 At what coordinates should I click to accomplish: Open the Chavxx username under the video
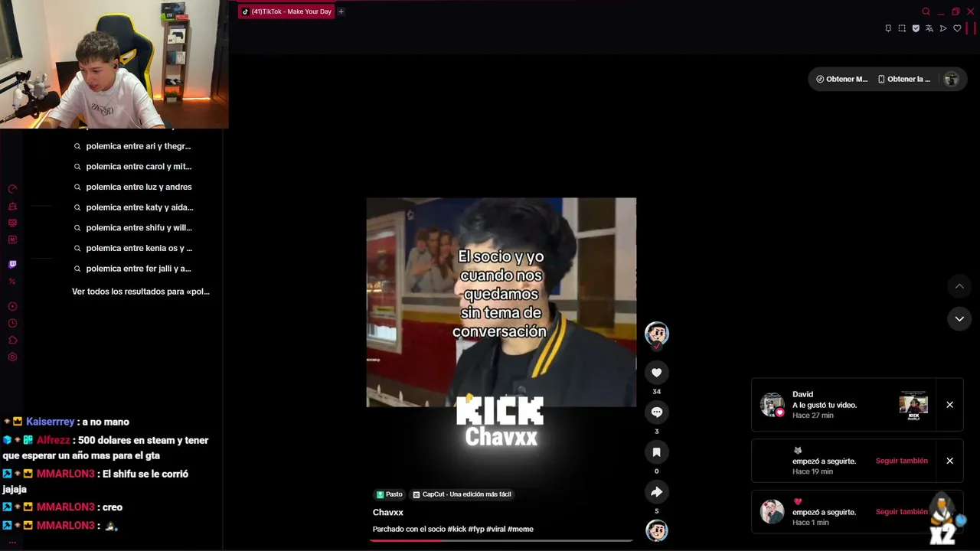(x=388, y=513)
